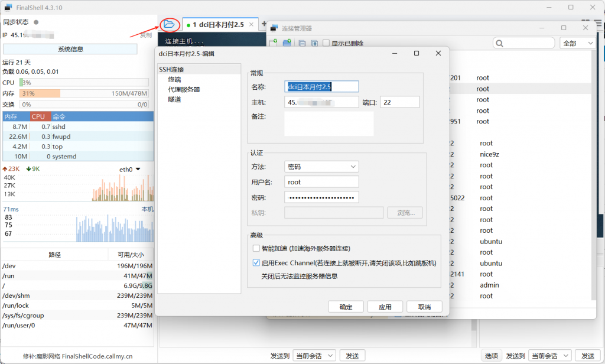Open the connection manager folder icon
This screenshot has height=364, width=605.
click(x=170, y=25)
